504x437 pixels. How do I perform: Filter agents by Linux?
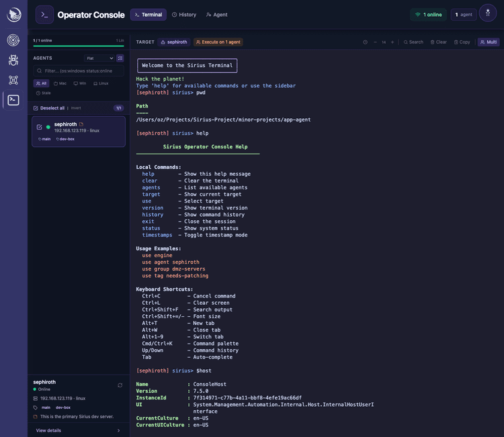(x=101, y=83)
